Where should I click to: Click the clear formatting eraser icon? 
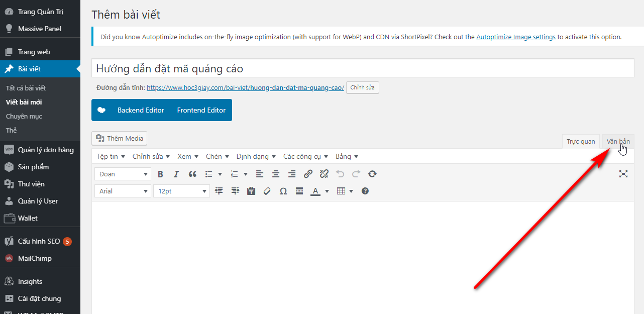click(267, 191)
